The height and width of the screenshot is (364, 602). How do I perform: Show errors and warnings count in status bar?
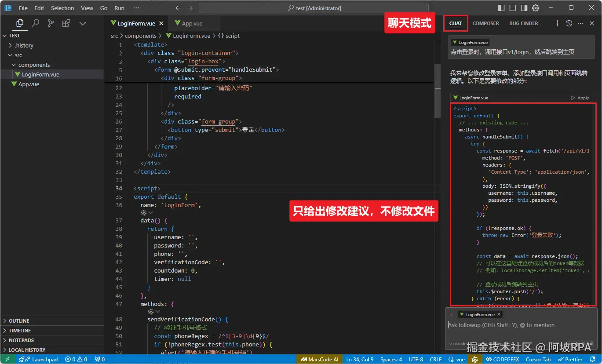(x=76, y=359)
